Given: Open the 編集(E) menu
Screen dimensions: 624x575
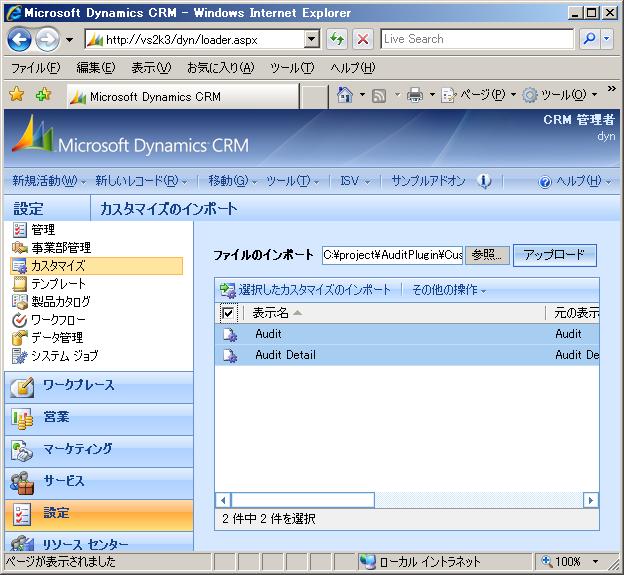Looking at the screenshot, I should pos(96,68).
